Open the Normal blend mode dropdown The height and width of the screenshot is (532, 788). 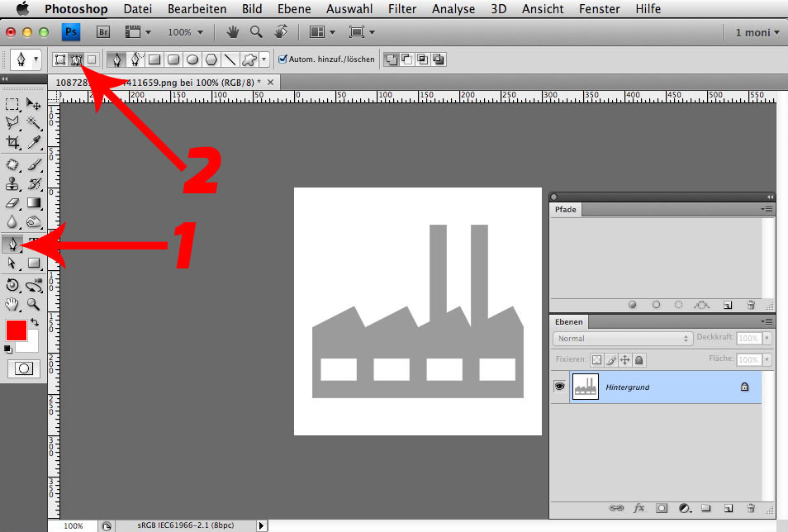(623, 339)
